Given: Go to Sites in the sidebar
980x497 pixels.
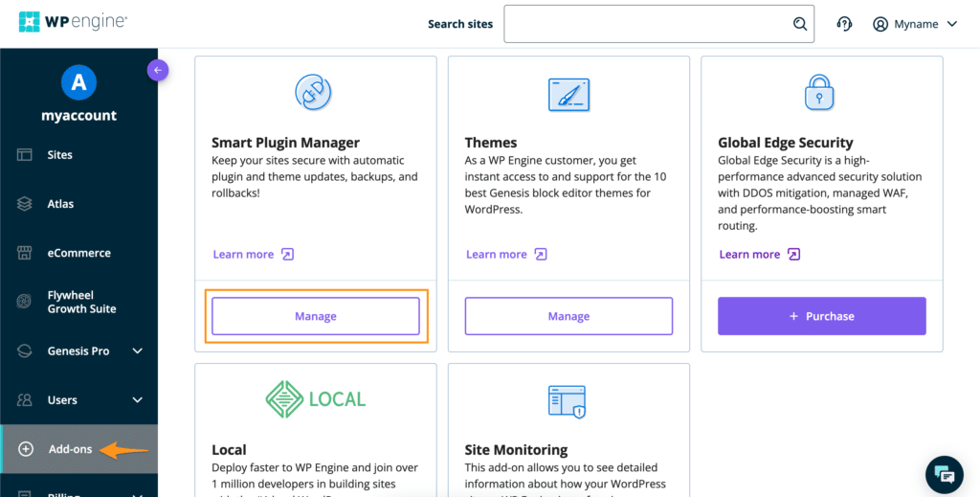Looking at the screenshot, I should pyautogui.click(x=59, y=155).
